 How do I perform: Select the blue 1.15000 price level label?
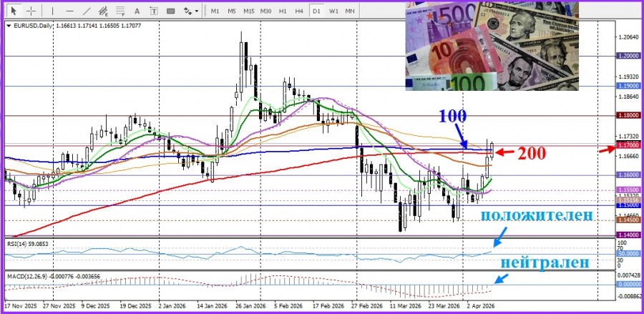click(x=628, y=205)
